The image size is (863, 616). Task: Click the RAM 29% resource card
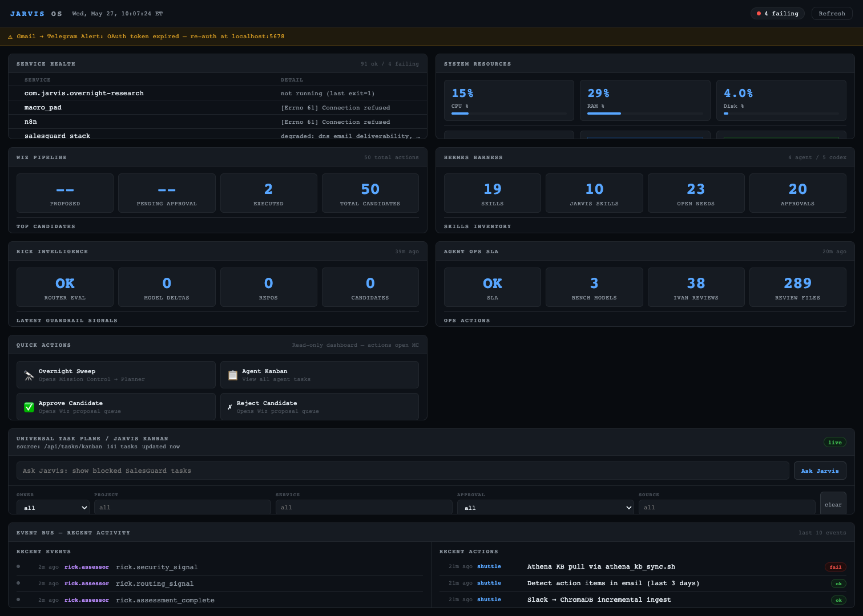point(645,100)
